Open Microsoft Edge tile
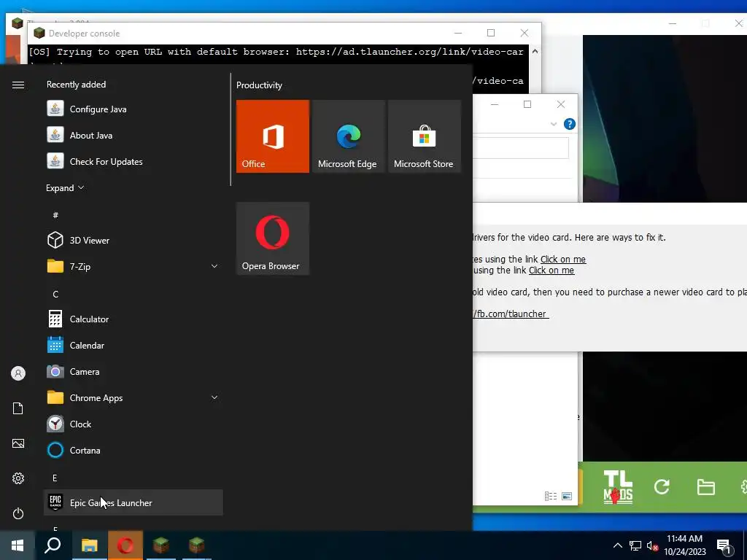This screenshot has height=560, width=747. coord(348,136)
